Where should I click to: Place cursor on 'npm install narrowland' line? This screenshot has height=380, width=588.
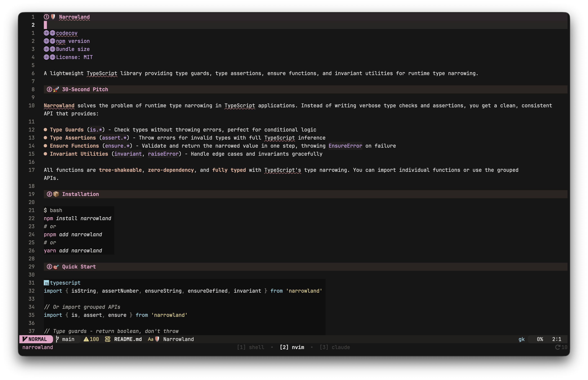coord(78,218)
